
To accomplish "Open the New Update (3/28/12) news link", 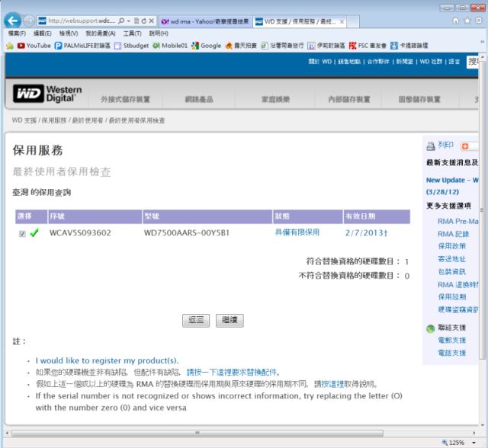I will pyautogui.click(x=452, y=186).
